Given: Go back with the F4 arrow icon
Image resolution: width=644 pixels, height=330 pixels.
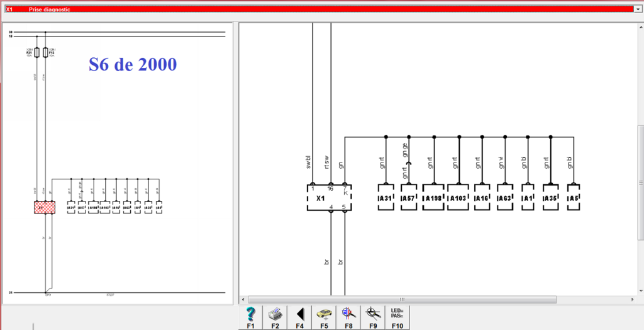Looking at the screenshot, I should [x=299, y=314].
